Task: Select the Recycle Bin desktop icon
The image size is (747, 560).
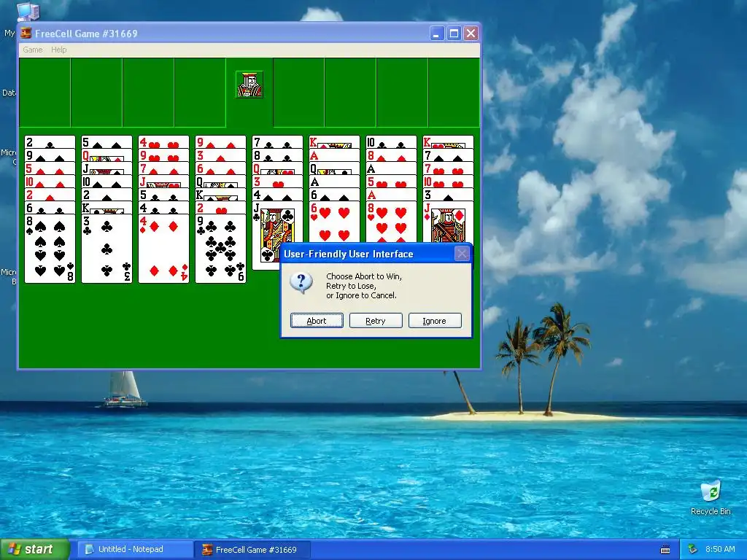Action: click(x=711, y=498)
